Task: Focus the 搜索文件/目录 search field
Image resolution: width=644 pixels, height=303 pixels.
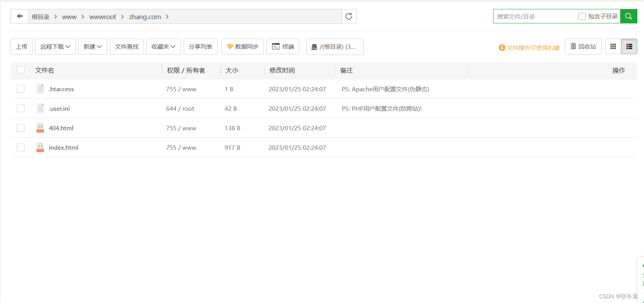Action: pos(534,16)
